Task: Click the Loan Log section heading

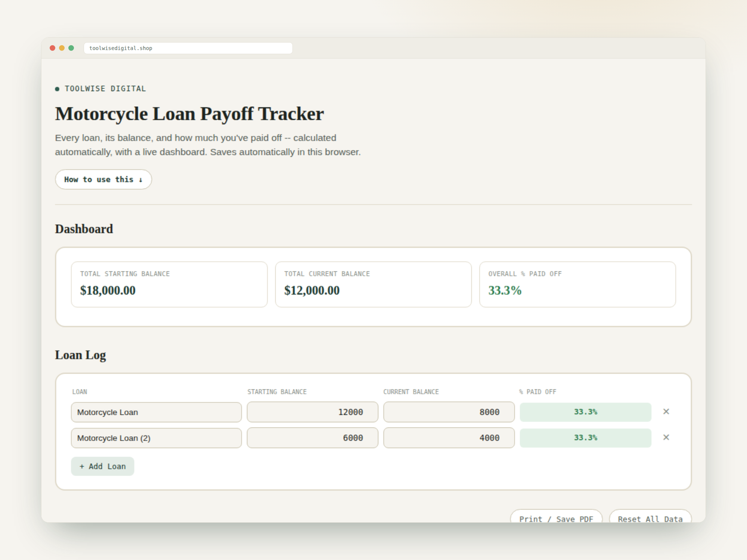Action: pos(81,355)
